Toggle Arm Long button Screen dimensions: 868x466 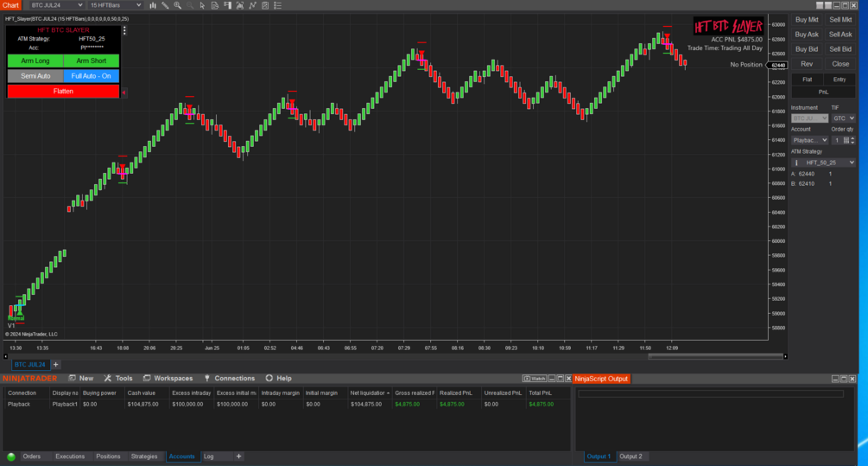(x=35, y=61)
